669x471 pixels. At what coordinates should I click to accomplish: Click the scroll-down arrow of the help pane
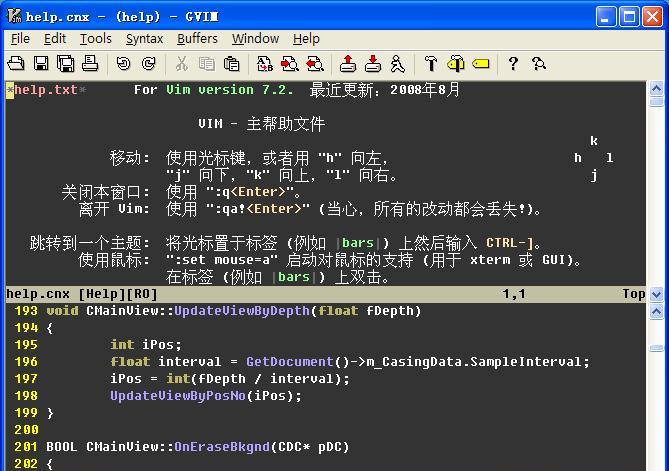656,294
